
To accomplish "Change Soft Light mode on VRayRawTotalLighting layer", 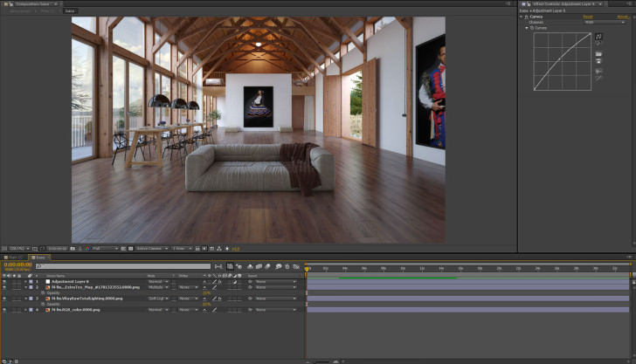I will point(158,299).
